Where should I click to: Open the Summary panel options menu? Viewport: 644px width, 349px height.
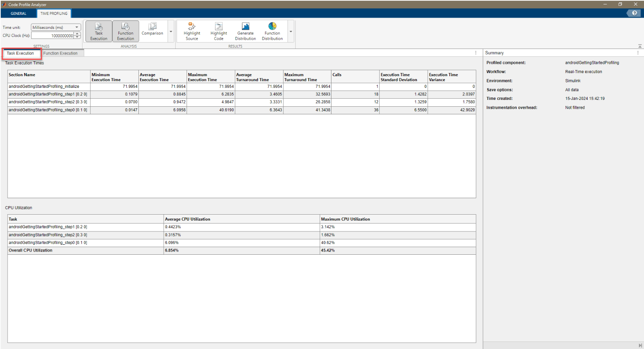[x=638, y=53]
